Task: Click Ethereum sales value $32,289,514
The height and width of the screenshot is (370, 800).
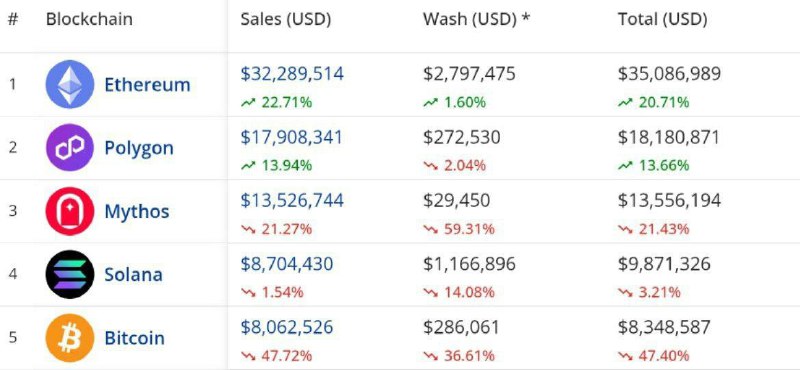Action: 292,74
